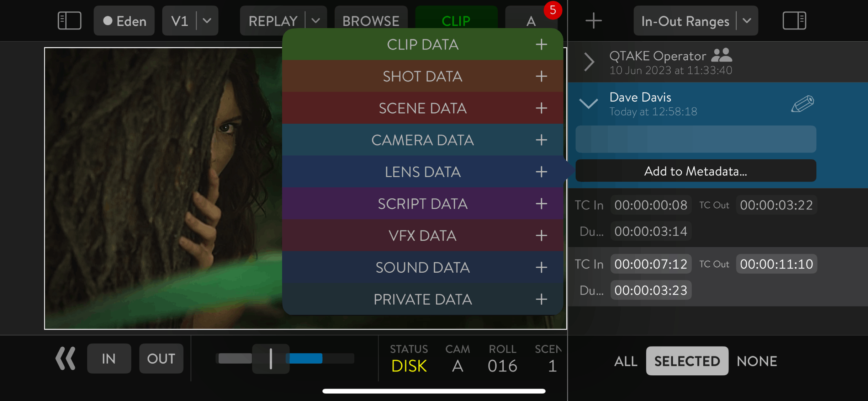Image resolution: width=868 pixels, height=401 pixels.
Task: Open the In-Out Ranges dropdown
Action: pyautogui.click(x=747, y=21)
